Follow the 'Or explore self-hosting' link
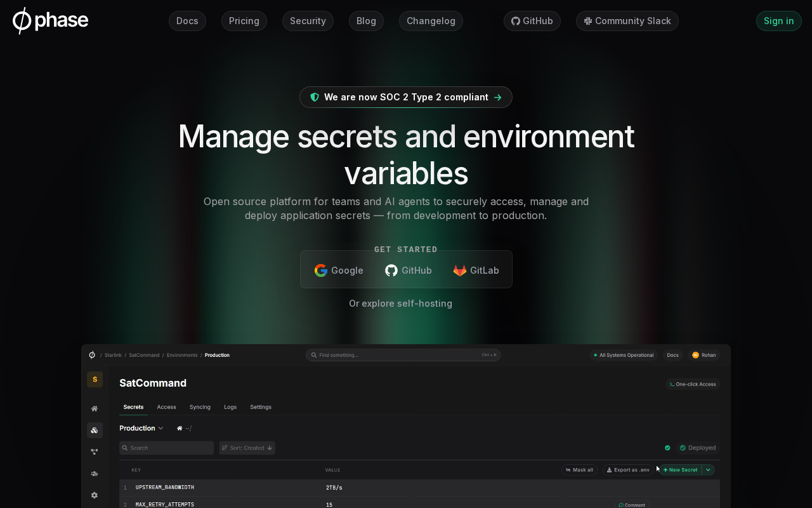This screenshot has height=508, width=812. [x=400, y=304]
